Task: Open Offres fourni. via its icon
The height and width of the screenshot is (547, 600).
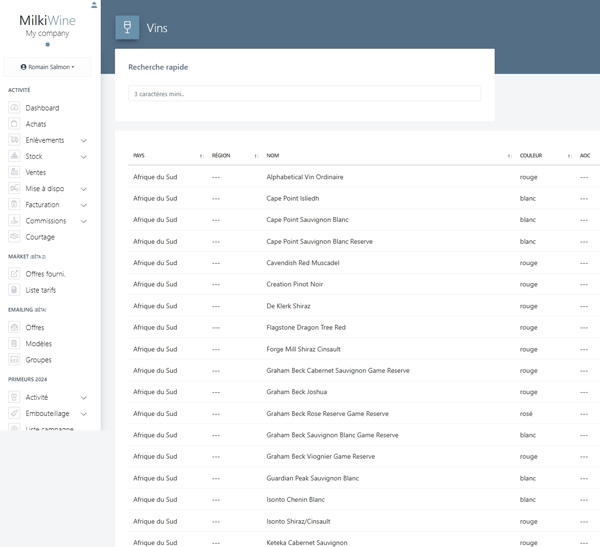Action: tap(14, 274)
